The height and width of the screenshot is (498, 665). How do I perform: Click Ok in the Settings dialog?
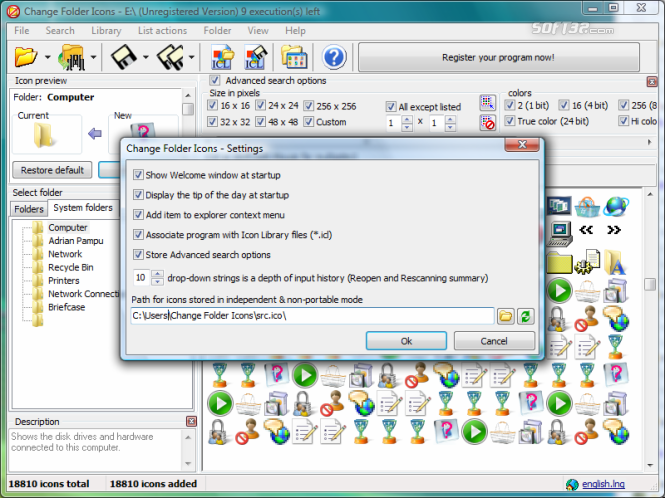click(406, 341)
